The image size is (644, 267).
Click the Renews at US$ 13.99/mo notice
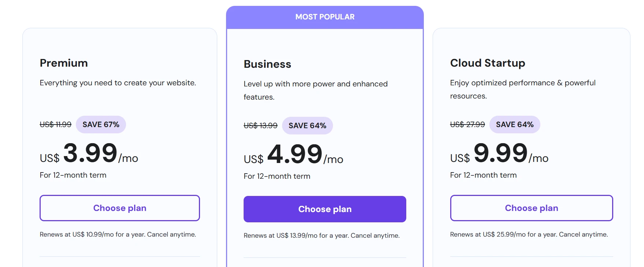point(321,236)
